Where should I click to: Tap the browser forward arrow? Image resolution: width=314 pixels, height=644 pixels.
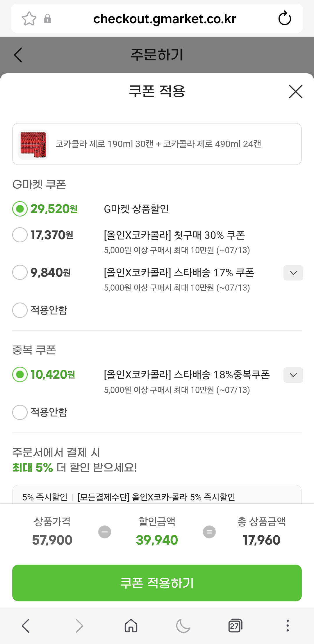click(x=79, y=626)
